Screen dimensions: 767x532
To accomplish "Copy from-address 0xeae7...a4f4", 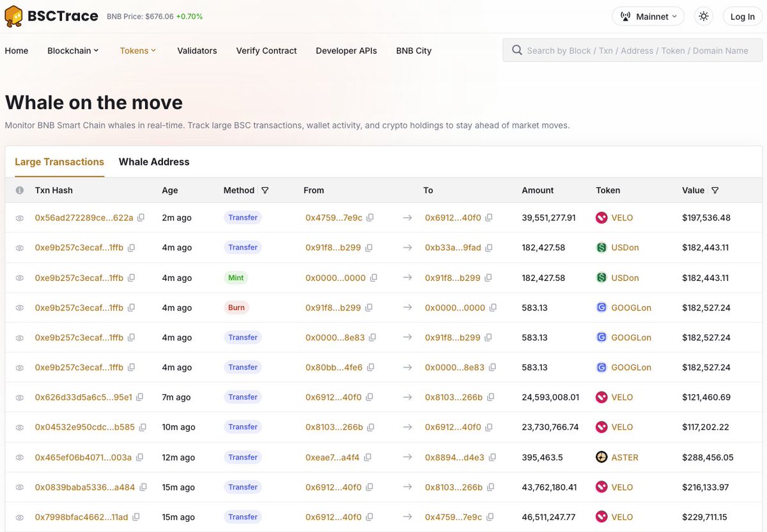I will pyautogui.click(x=368, y=457).
